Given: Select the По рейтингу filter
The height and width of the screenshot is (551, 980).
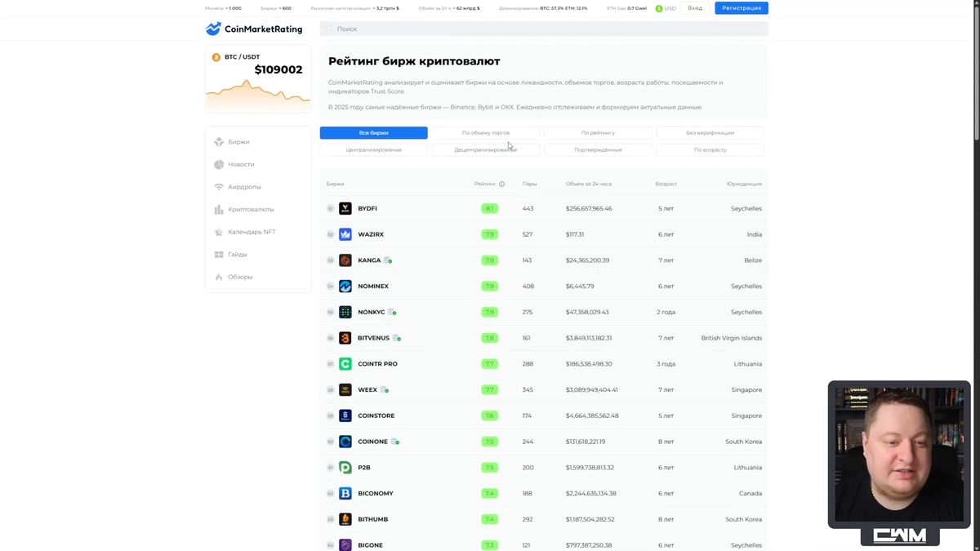Looking at the screenshot, I should pyautogui.click(x=598, y=133).
